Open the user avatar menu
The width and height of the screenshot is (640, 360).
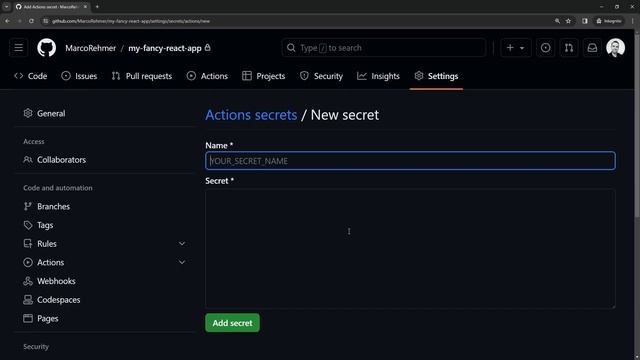click(616, 48)
